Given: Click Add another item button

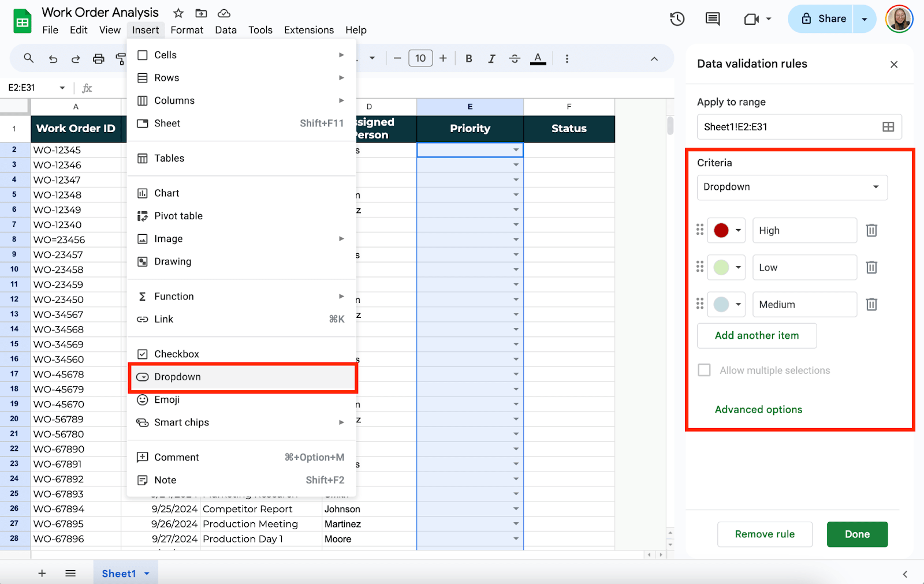Looking at the screenshot, I should 757,335.
